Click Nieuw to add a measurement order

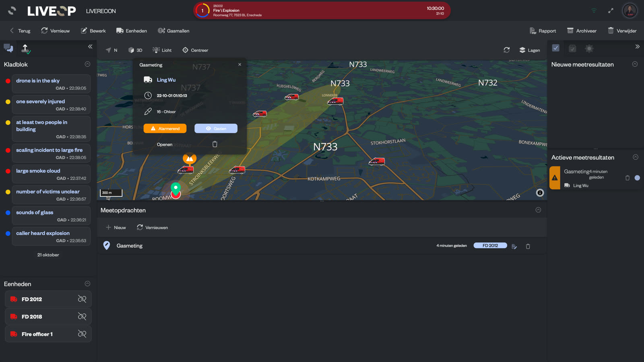(116, 228)
